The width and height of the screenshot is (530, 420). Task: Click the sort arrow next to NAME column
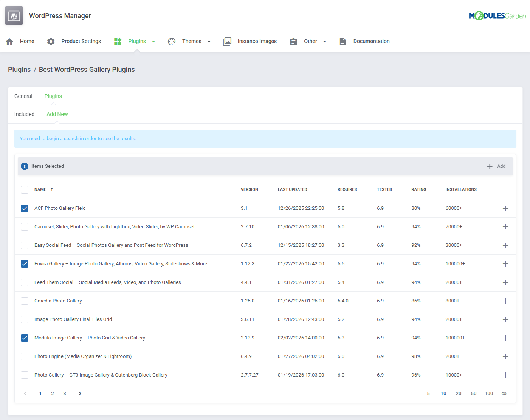52,189
